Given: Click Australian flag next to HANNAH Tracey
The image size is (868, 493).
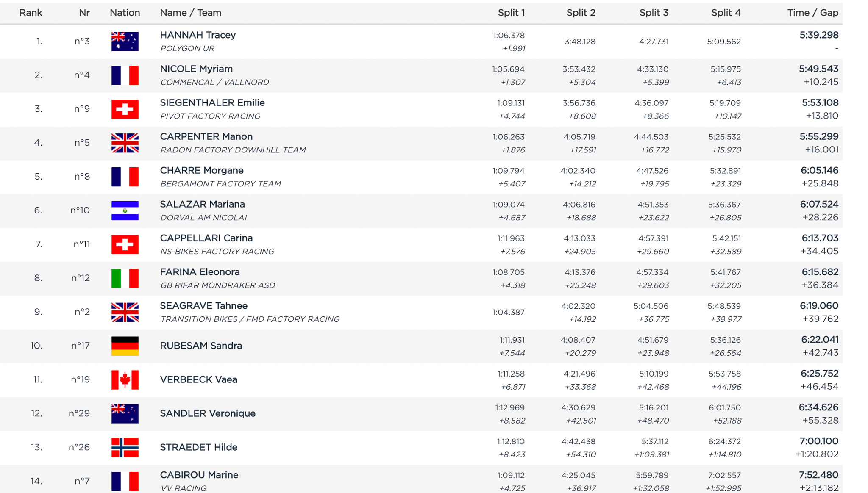Looking at the screenshot, I should point(125,42).
